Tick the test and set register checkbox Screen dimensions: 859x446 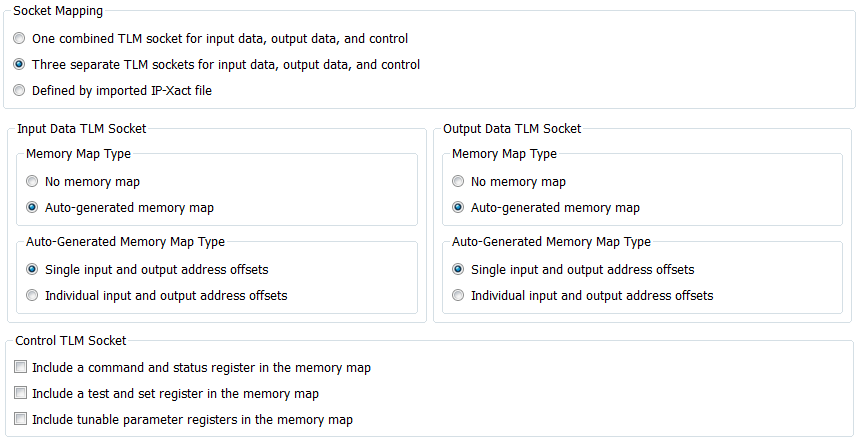21,394
